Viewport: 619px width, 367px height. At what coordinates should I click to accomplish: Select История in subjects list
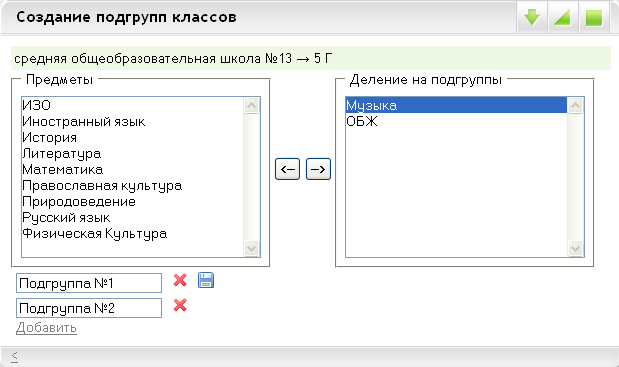133,138
